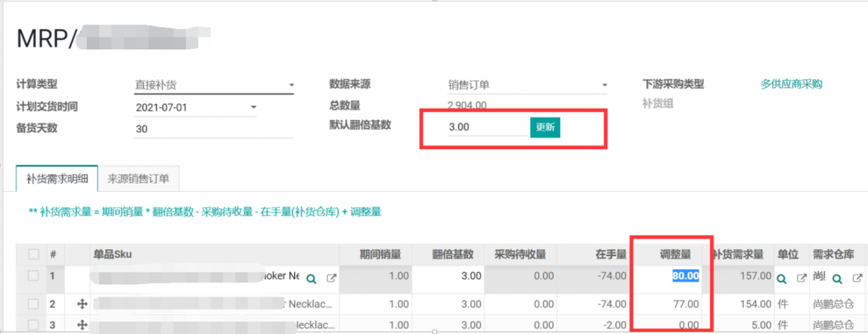Open 需求仓库 external link in row 1
Image resolution: width=868 pixels, height=334 pixels.
857,278
